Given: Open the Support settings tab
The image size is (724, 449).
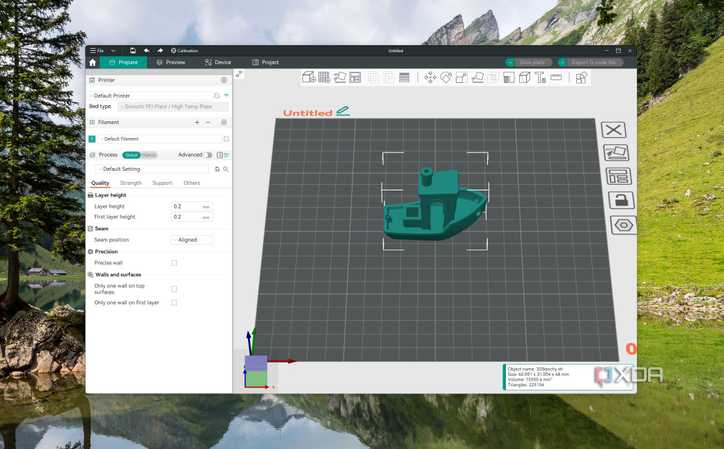Looking at the screenshot, I should 162,183.
